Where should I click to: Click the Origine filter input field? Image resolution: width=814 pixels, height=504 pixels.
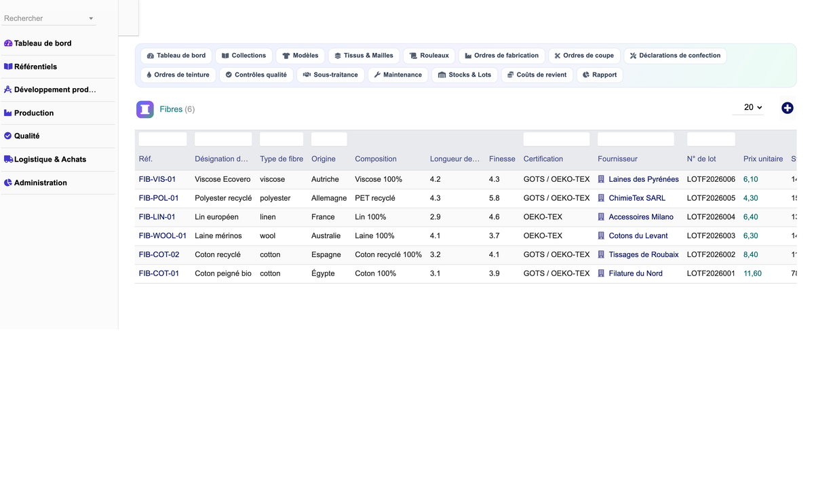point(329,139)
